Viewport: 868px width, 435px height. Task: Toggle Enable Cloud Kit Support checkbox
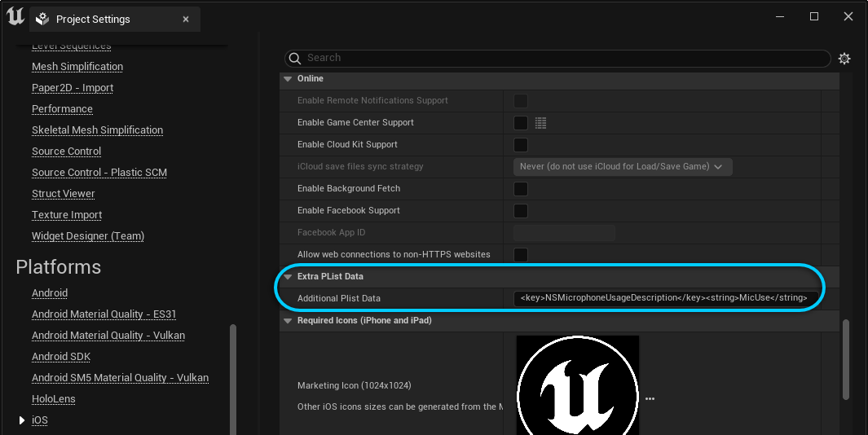click(x=520, y=145)
